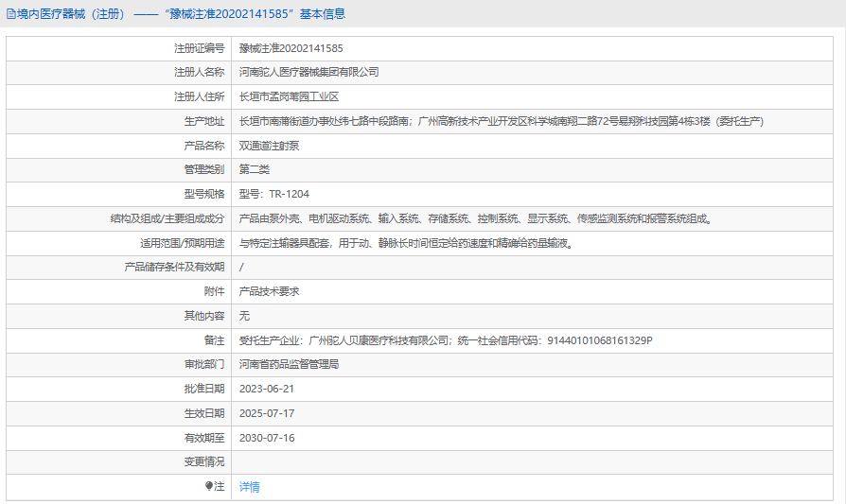This screenshot has height=504, width=846.
Task: Select the attachment value 产品技术要求
Action: click(x=270, y=291)
